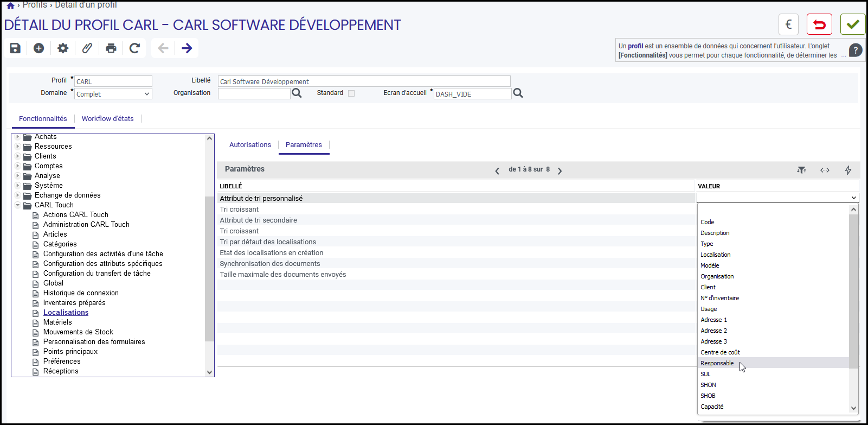Click the add new profile plus icon

point(39,48)
